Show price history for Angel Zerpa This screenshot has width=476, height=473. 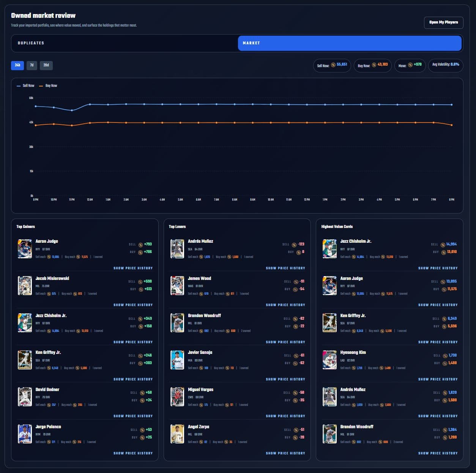[x=285, y=453]
